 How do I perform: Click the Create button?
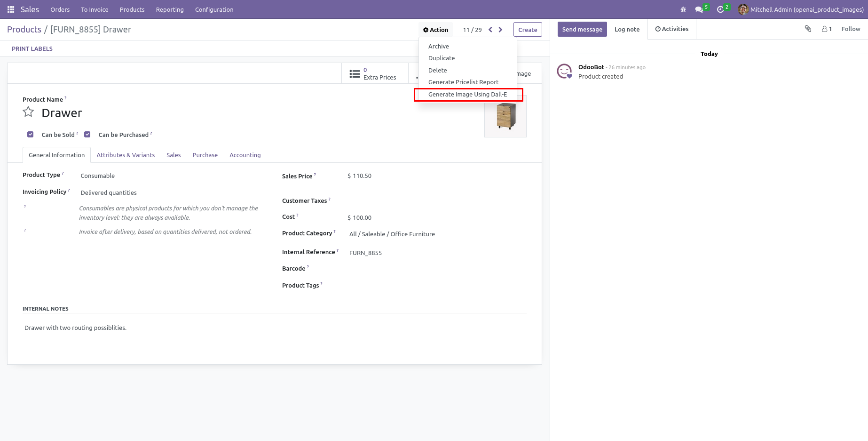pyautogui.click(x=528, y=30)
